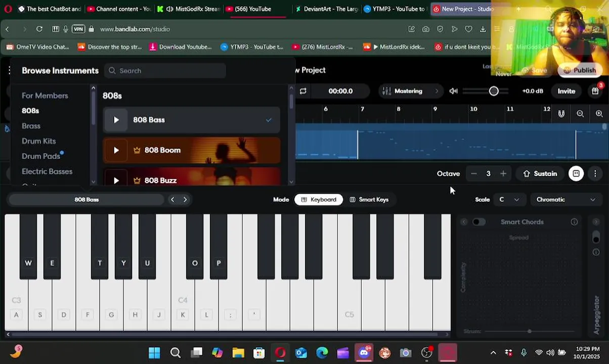This screenshot has width=609, height=364.
Task: Select previous instrument preset arrow
Action: click(172, 199)
